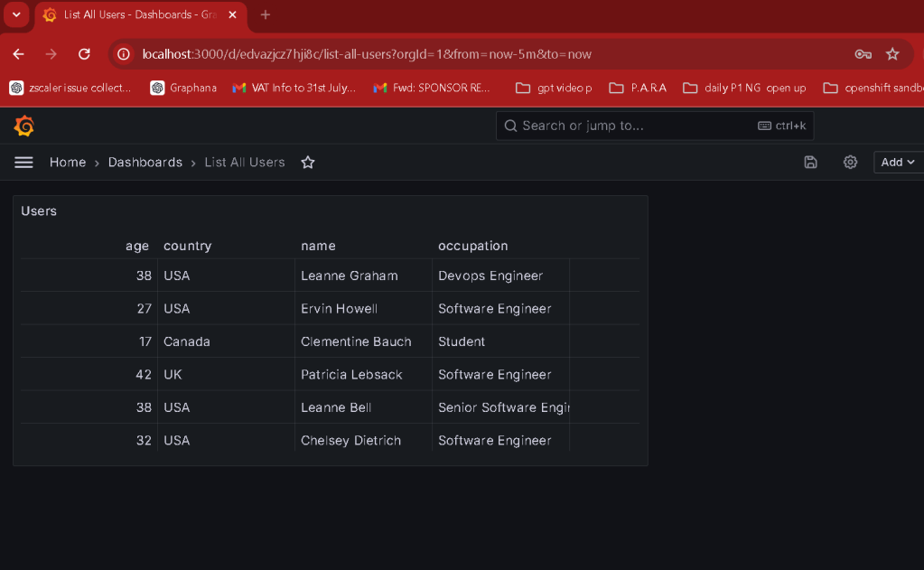Click the List All Users breadcrumb
Image resolution: width=924 pixels, height=570 pixels.
pos(245,162)
